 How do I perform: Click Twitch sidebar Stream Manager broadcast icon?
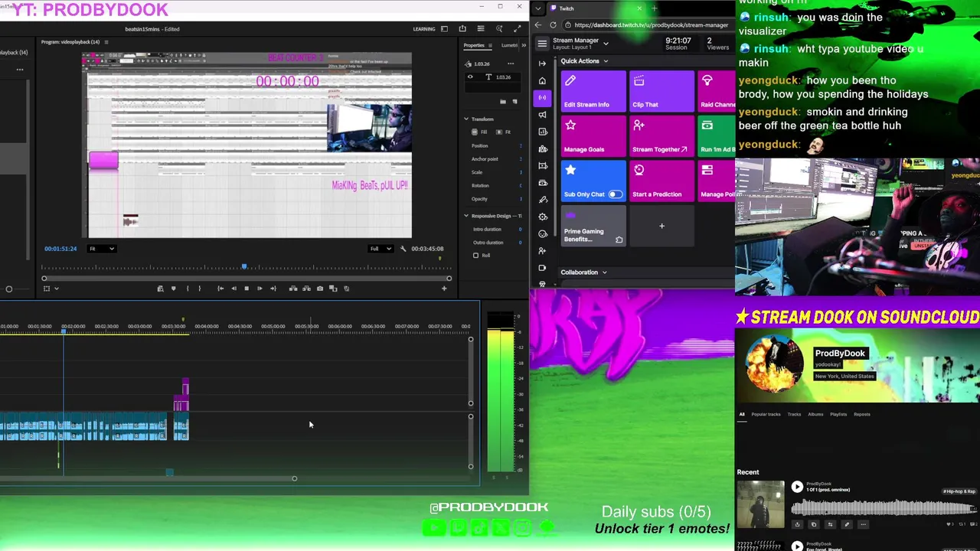542,97
